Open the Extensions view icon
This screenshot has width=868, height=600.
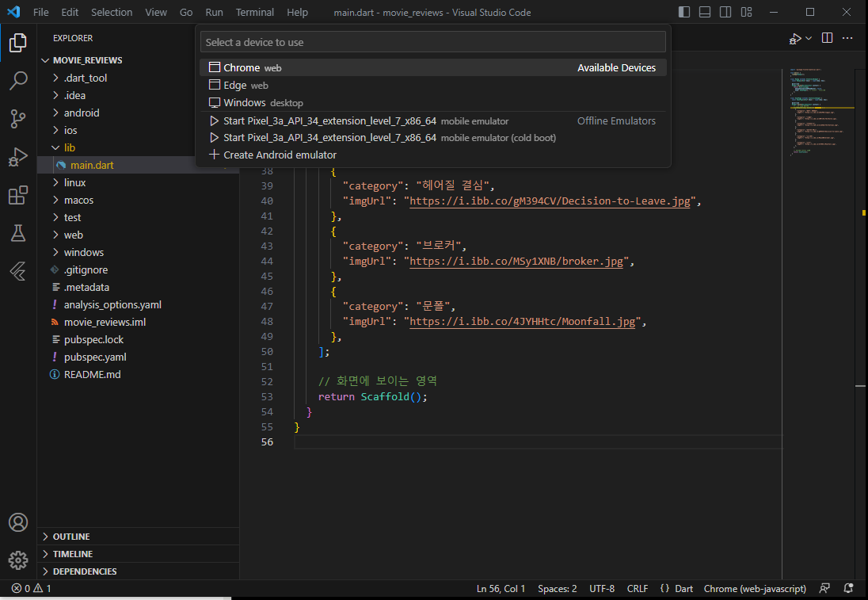click(x=17, y=195)
